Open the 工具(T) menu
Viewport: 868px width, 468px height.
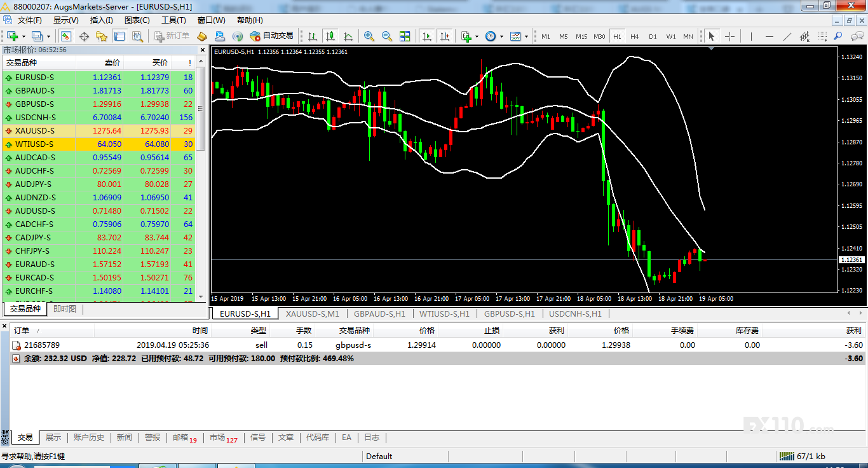(173, 20)
